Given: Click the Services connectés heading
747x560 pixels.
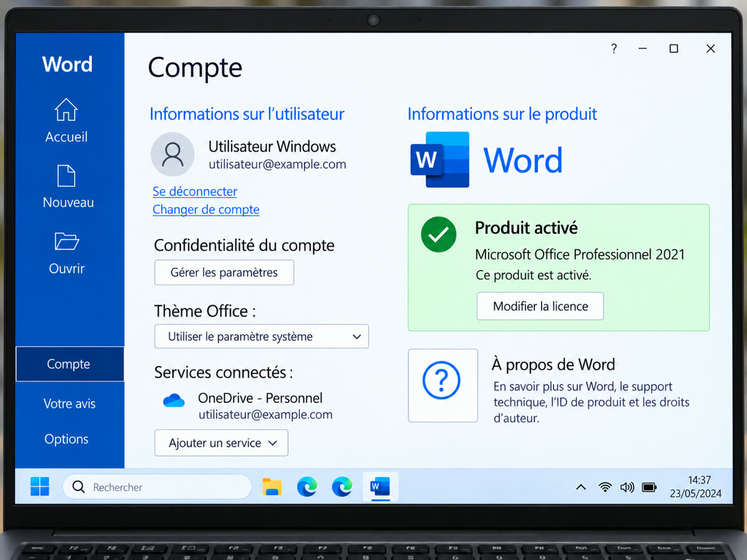Looking at the screenshot, I should (223, 373).
